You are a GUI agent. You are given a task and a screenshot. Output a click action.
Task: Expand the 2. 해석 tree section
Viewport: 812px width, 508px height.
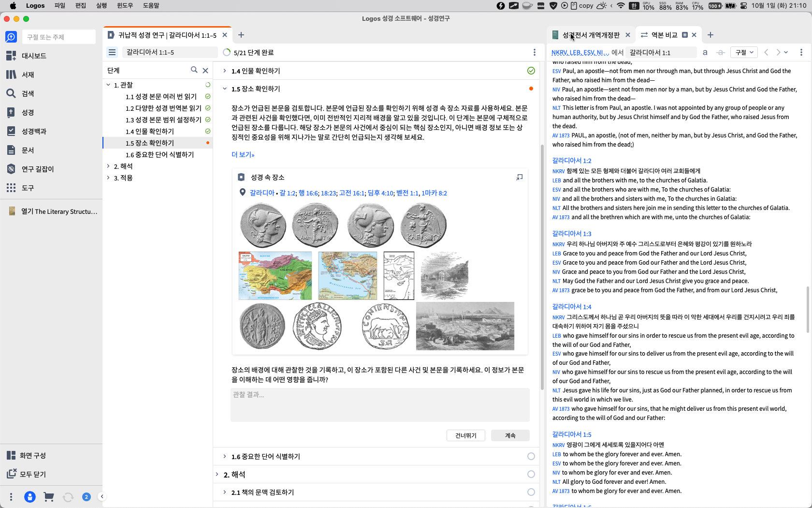click(108, 166)
